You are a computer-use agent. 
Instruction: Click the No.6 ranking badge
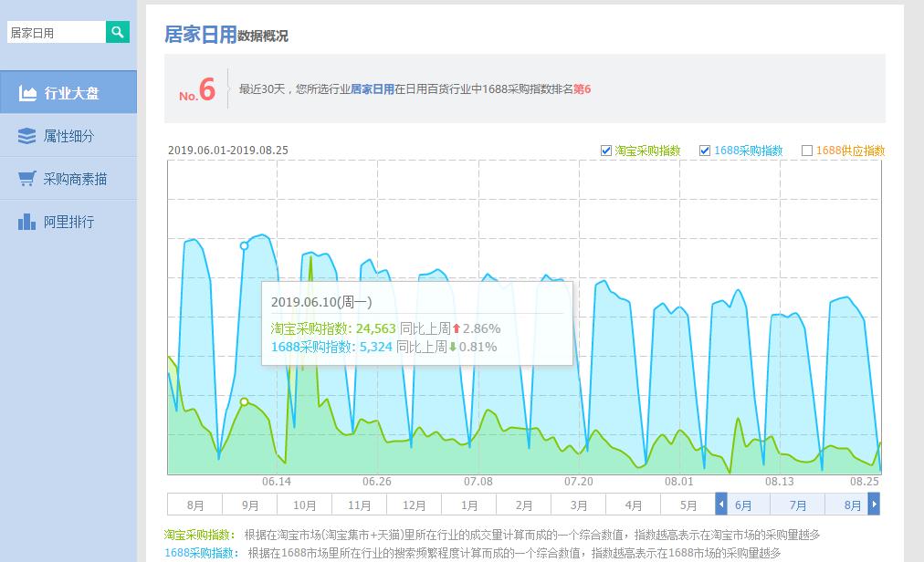(x=197, y=91)
